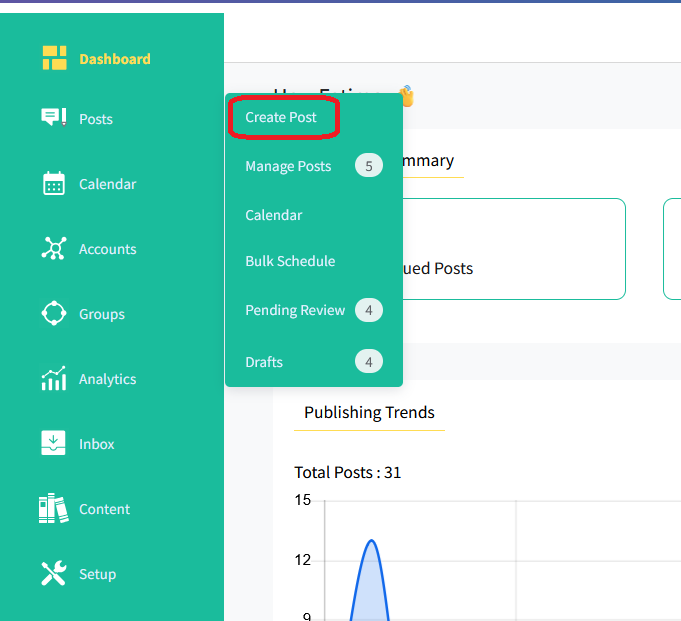Click the Setup wrench tools icon
This screenshot has height=621, width=681.
pyautogui.click(x=54, y=574)
